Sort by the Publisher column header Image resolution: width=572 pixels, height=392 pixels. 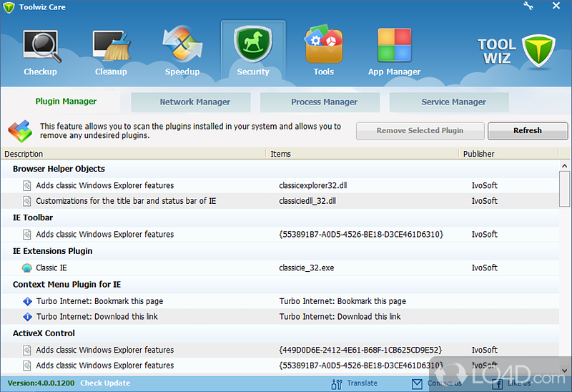point(478,154)
